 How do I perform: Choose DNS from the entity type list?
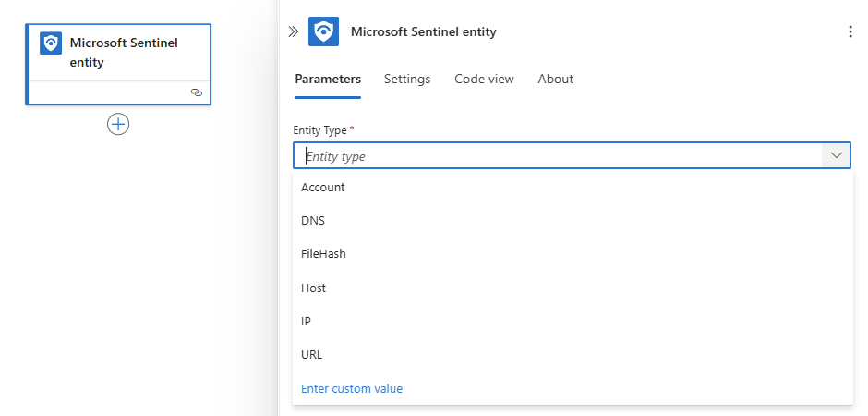pyautogui.click(x=313, y=221)
